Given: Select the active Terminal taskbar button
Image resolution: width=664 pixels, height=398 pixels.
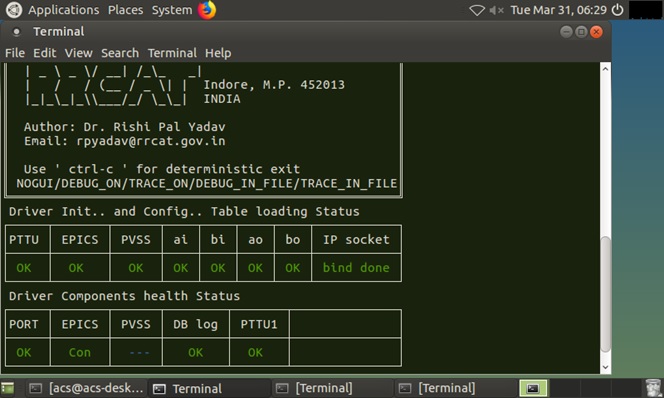Looking at the screenshot, I should click(210, 388).
